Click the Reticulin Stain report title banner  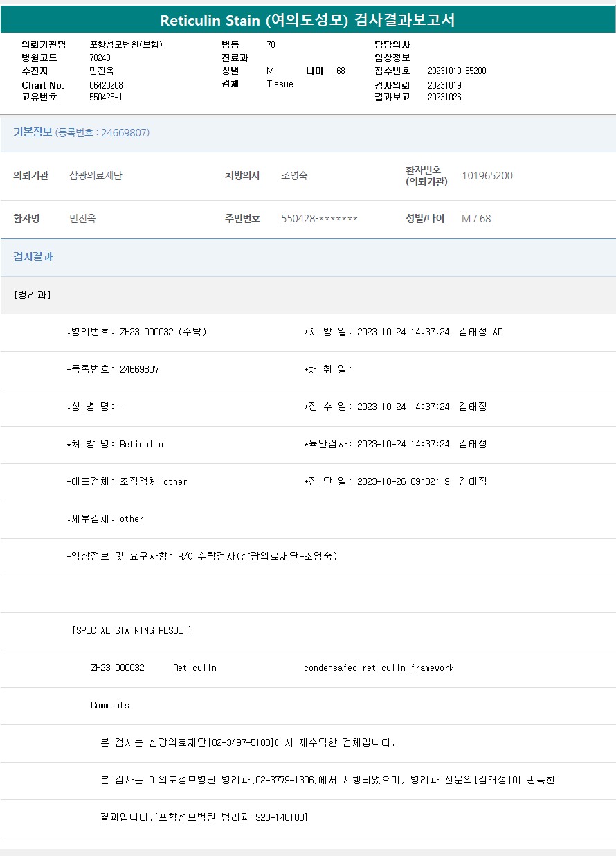[307, 20]
